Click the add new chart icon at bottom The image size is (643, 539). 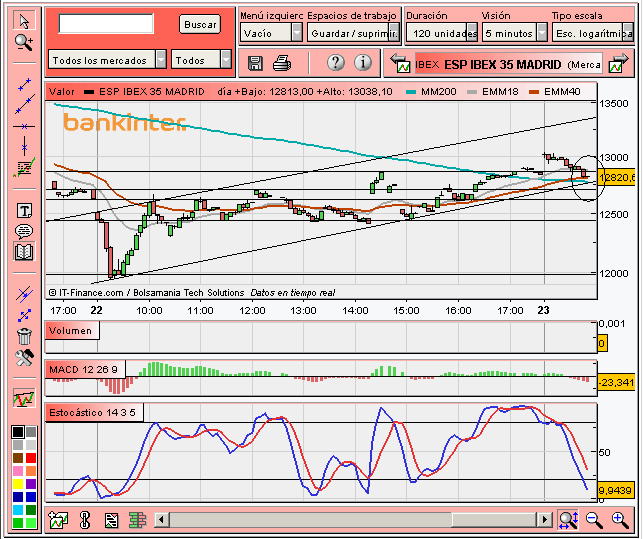59,520
